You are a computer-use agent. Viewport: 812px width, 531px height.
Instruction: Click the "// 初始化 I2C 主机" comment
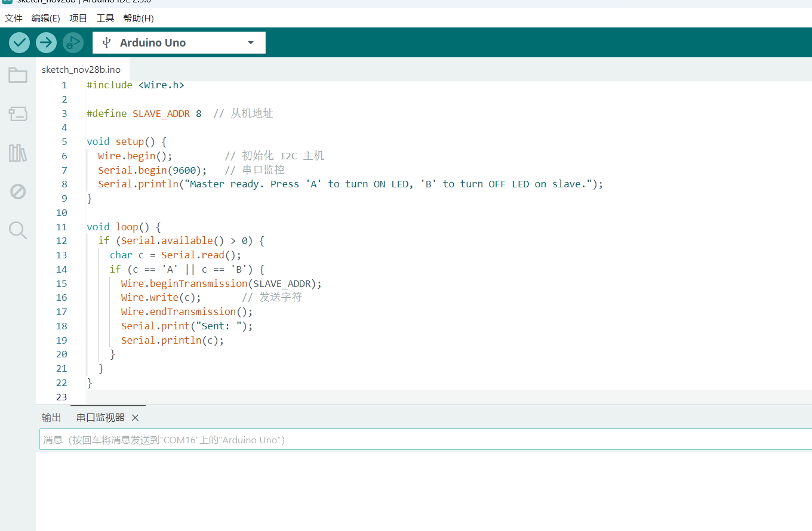click(275, 156)
